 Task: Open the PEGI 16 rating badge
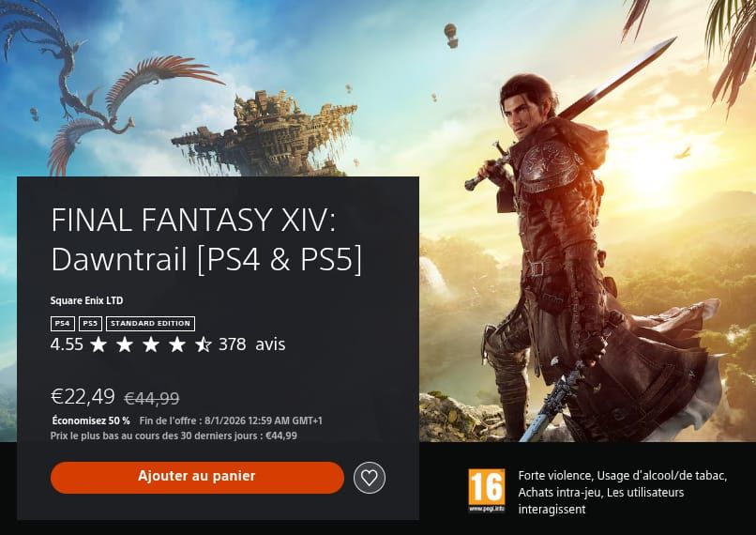tap(487, 490)
